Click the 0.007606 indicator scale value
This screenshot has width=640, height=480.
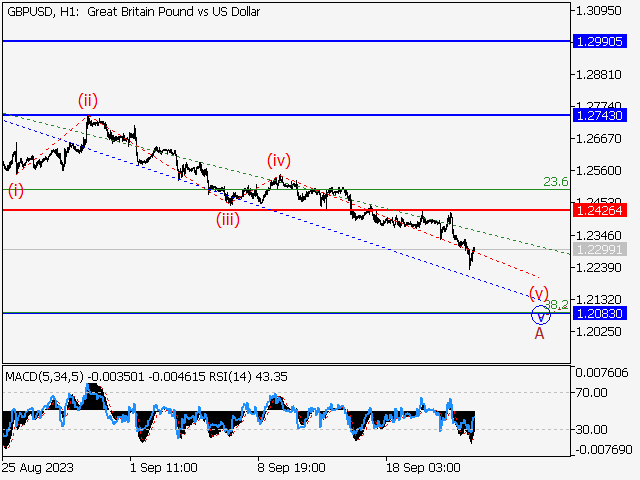(x=602, y=373)
